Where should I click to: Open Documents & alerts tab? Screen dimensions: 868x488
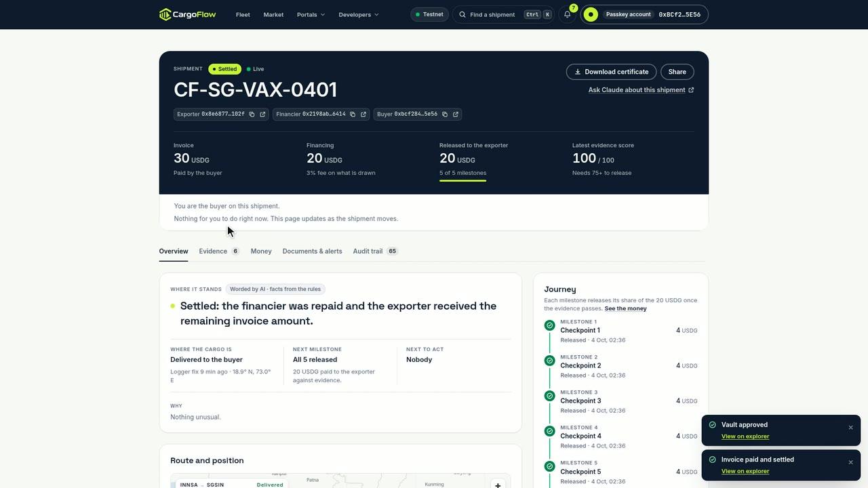312,251
